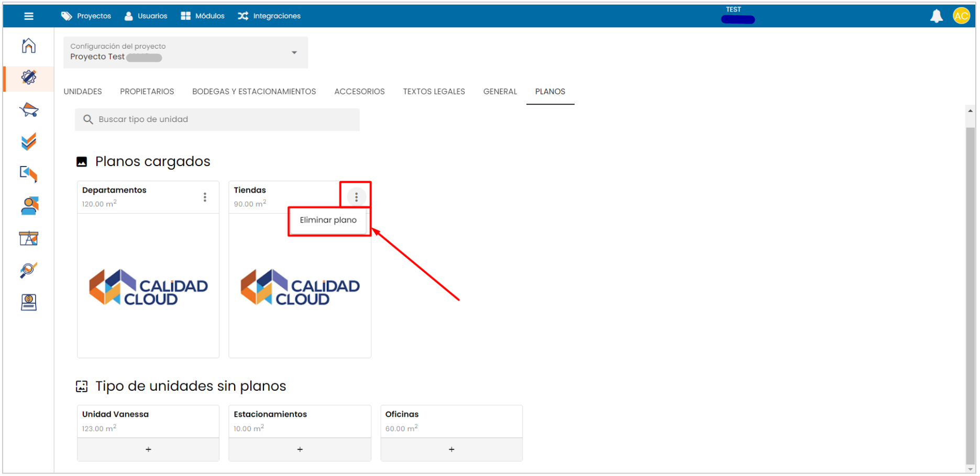Switch to the PROPIETARIOS tab
This screenshot has width=980, height=476.
pos(147,92)
